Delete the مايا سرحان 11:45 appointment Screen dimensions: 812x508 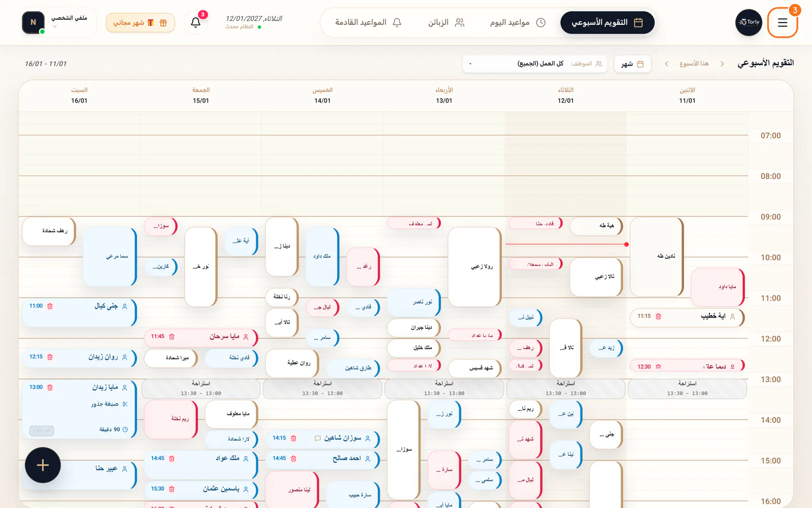click(x=172, y=337)
